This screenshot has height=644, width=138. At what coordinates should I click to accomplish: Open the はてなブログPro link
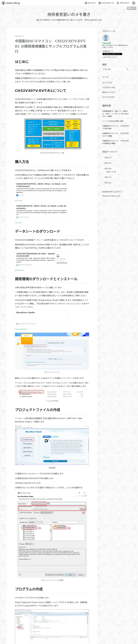108,97
